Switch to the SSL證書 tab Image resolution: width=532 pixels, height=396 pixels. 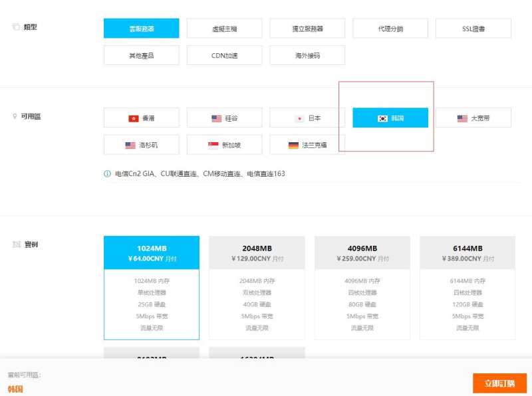[473, 29]
